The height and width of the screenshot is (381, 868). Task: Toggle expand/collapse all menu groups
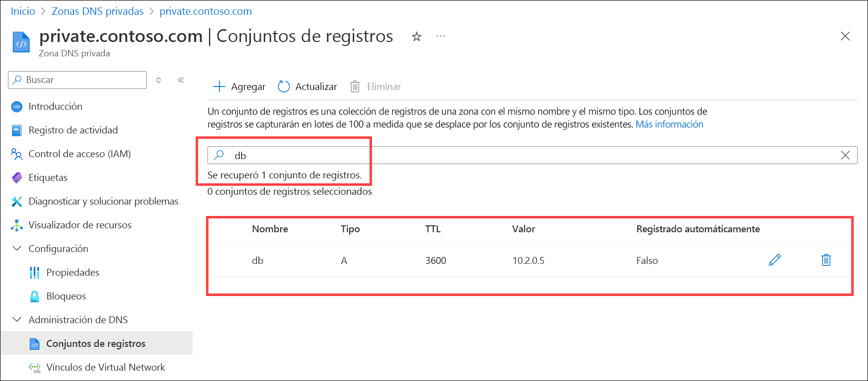click(159, 80)
